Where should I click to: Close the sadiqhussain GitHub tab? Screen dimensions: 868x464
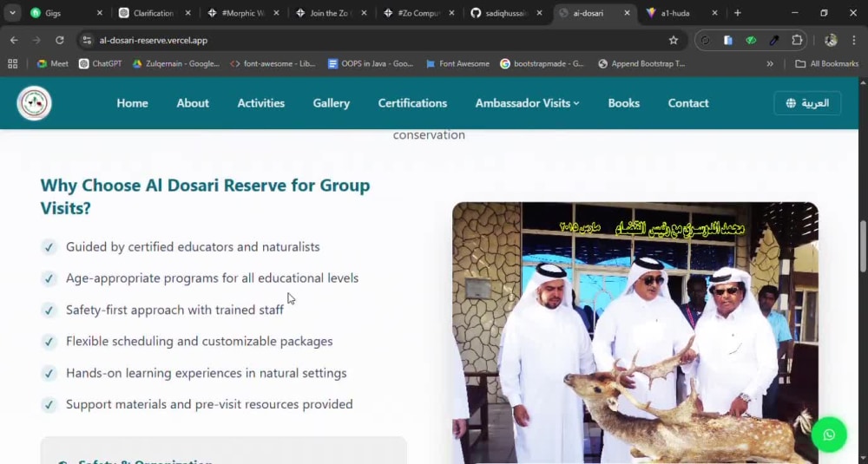[539, 13]
